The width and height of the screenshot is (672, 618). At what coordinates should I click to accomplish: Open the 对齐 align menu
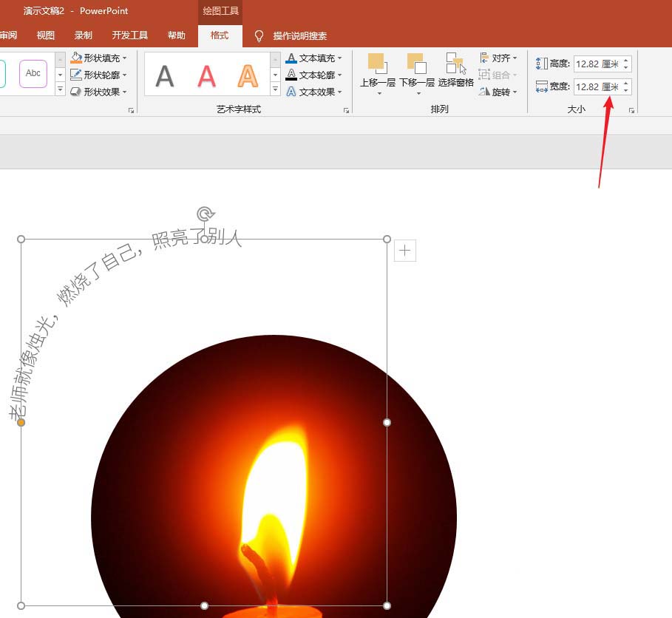(x=498, y=58)
